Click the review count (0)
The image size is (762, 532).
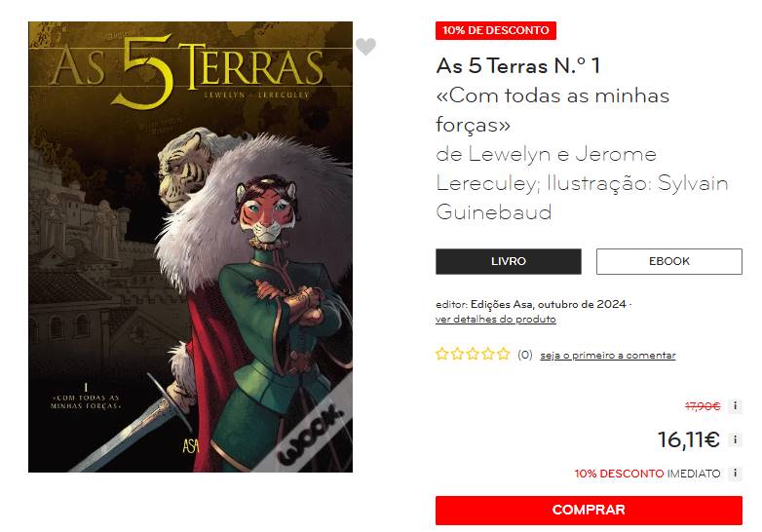tap(525, 355)
